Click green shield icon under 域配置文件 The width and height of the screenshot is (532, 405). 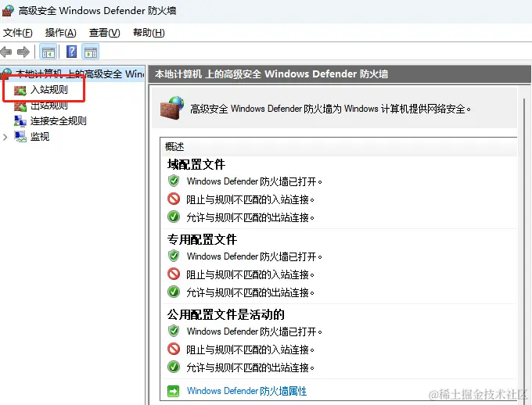coord(174,181)
